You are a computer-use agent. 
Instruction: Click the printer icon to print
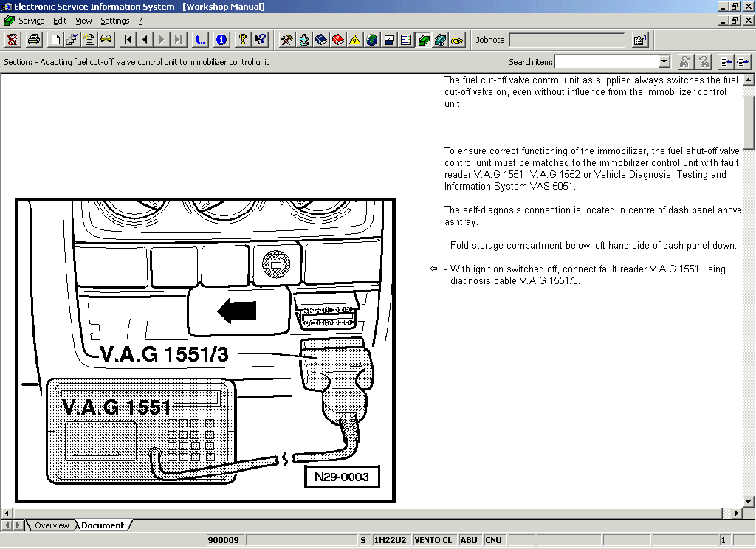[34, 40]
